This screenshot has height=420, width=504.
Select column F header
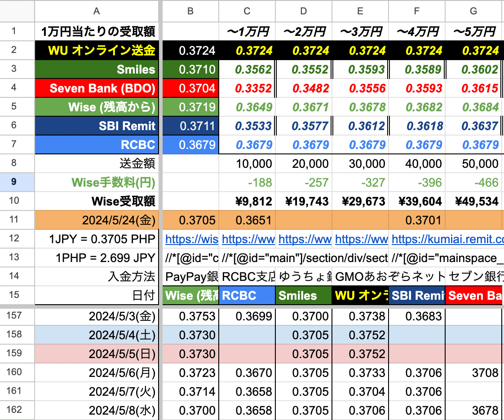(x=416, y=11)
